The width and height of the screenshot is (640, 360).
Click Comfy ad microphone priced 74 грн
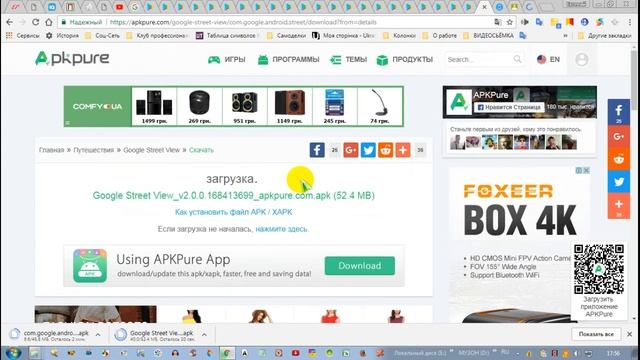click(x=380, y=106)
